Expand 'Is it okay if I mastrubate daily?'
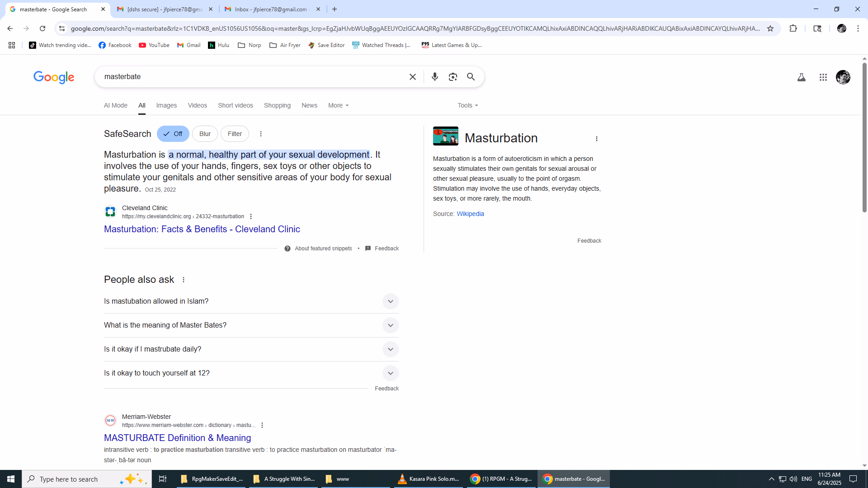868x488 pixels. click(x=251, y=349)
